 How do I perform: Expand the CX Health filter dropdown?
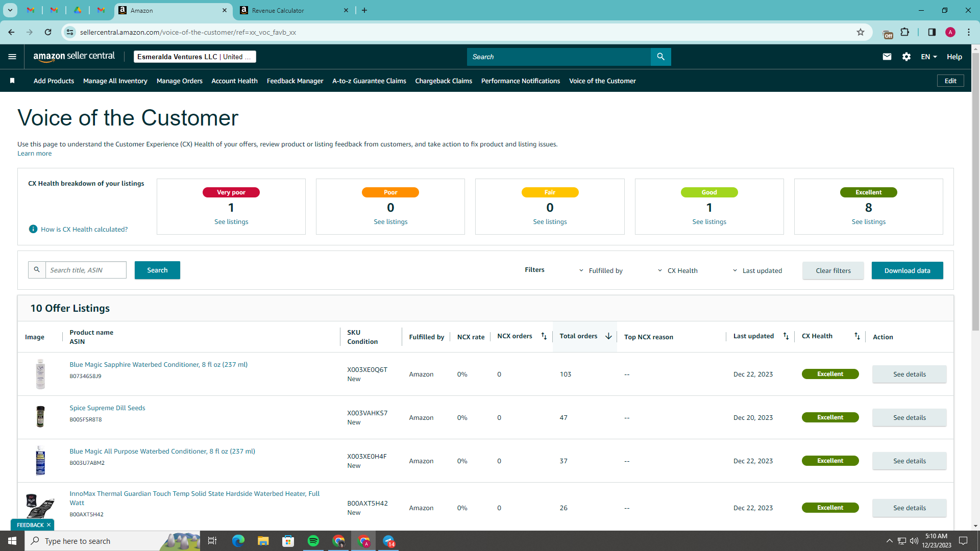tap(677, 270)
